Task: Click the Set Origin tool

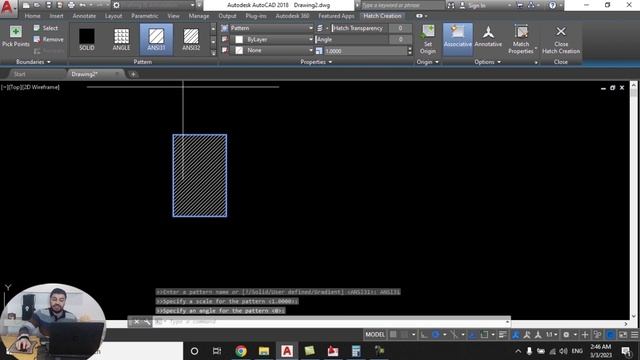Action: click(x=427, y=39)
